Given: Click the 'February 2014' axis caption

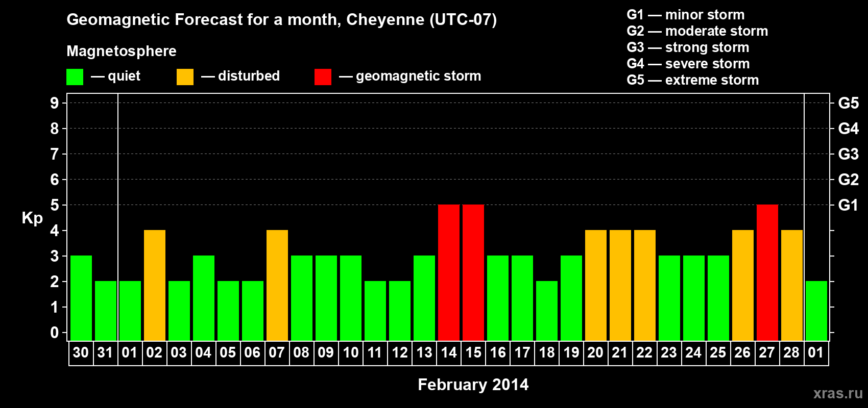Looking at the screenshot, I should pos(473,385).
